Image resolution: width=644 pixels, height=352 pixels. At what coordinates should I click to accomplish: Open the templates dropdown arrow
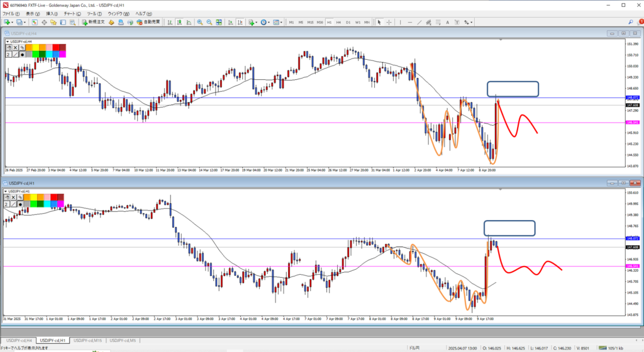coord(281,22)
